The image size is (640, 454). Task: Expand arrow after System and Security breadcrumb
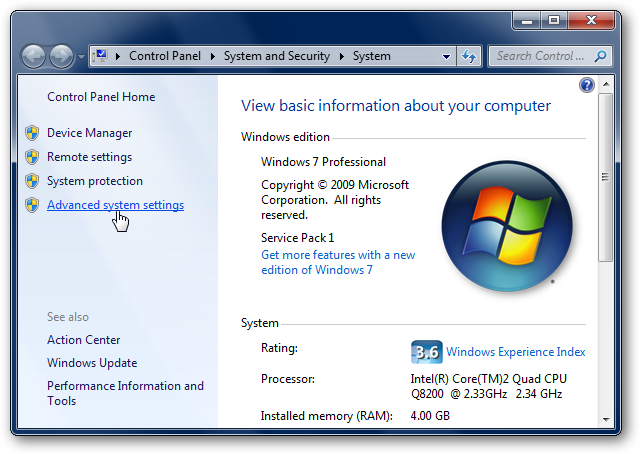pyautogui.click(x=341, y=56)
